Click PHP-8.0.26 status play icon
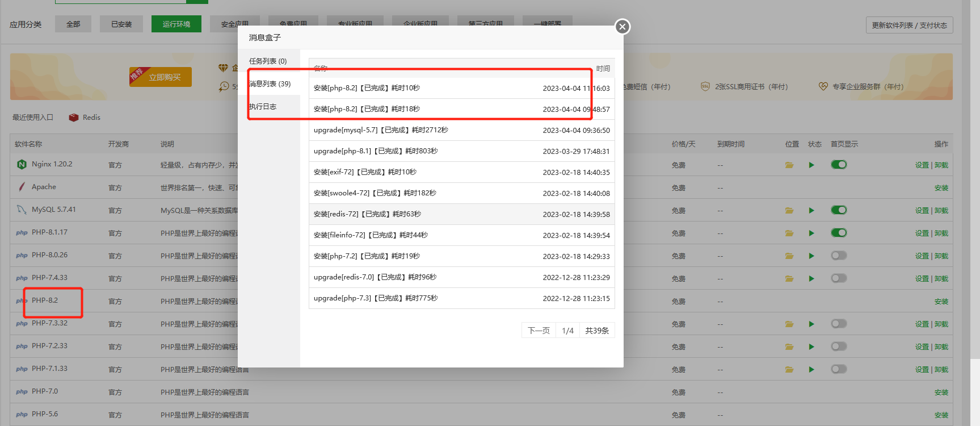Screen dimensions: 980x426 (x=811, y=256)
